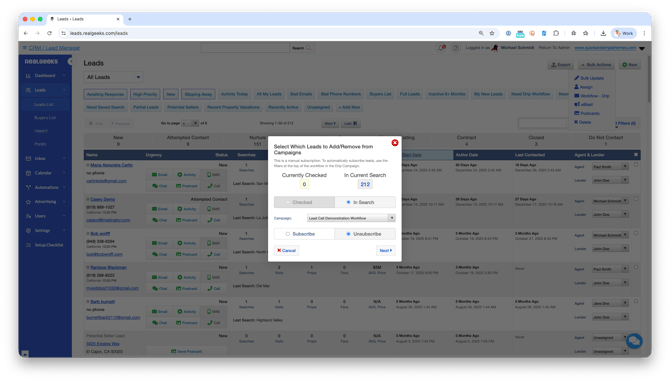The width and height of the screenshot is (670, 382).
Task: Open the help question mark icon
Action: click(x=455, y=48)
